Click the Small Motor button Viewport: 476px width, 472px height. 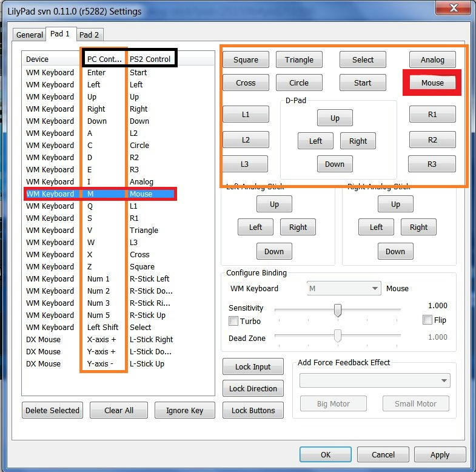click(415, 403)
